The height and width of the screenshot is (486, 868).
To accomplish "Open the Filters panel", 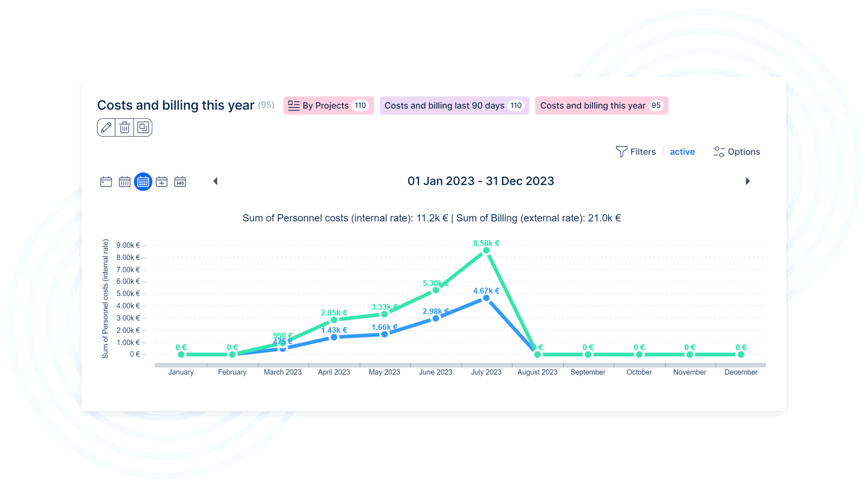I will click(636, 152).
